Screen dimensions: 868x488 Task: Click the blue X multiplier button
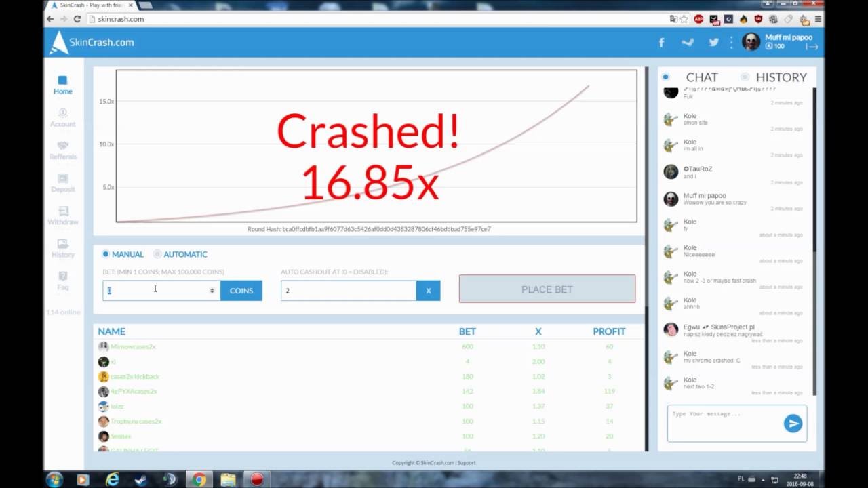click(428, 290)
